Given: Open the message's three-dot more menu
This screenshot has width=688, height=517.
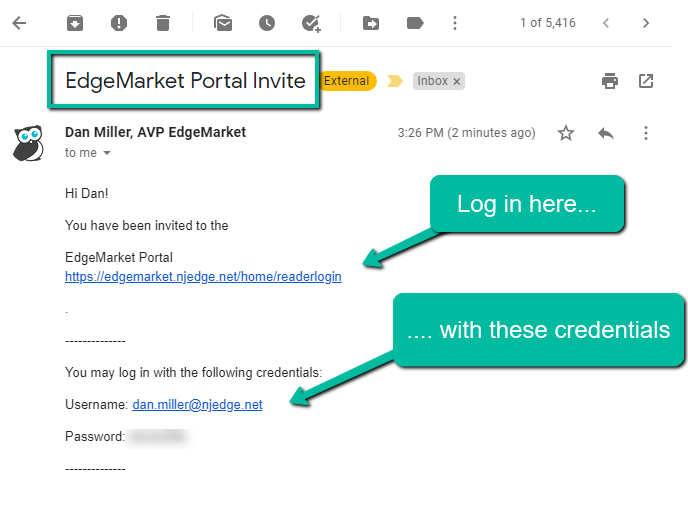Looking at the screenshot, I should [646, 133].
